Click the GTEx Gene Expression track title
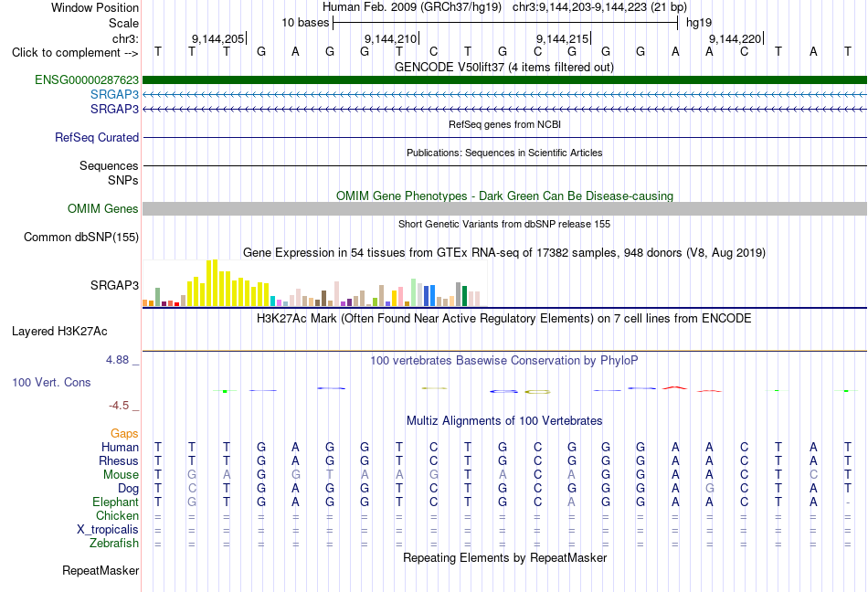This screenshot has height=592, width=868. pyautogui.click(x=504, y=253)
